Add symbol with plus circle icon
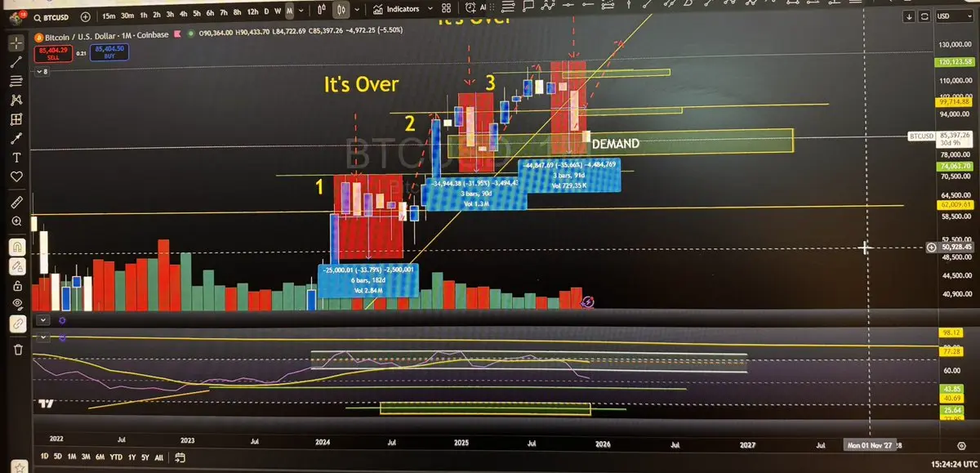Screen dimensions: 980x473 point(85,17)
